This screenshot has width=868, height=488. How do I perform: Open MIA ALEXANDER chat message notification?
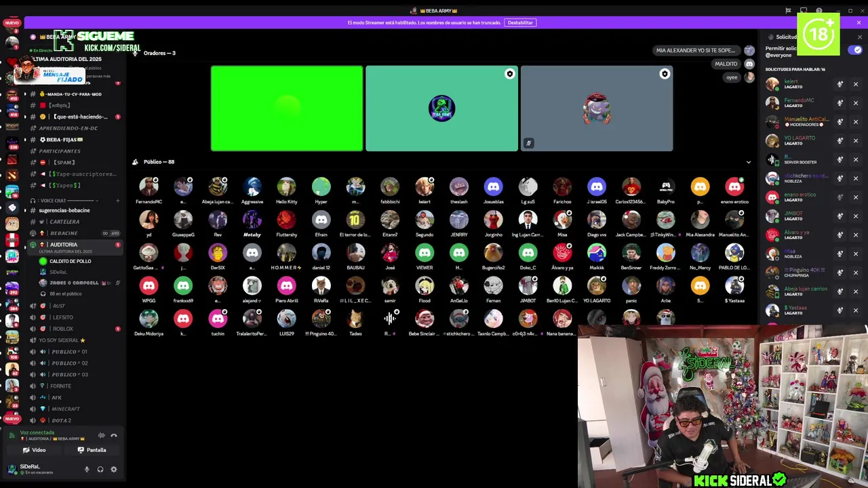point(696,50)
